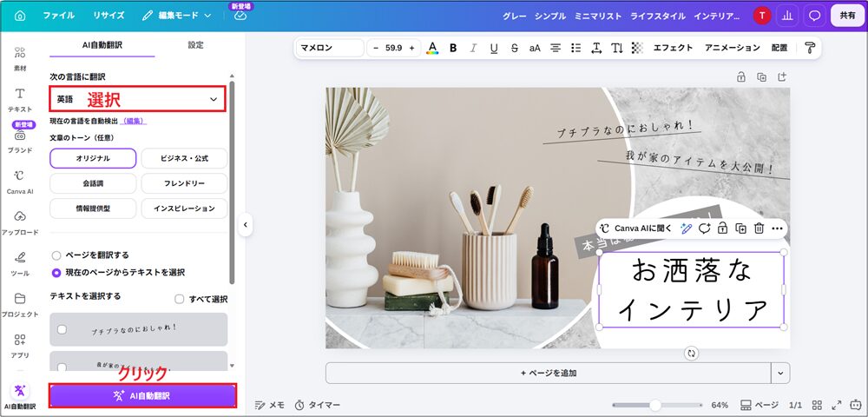Lock the selected text element
The image size is (868, 417).
tap(722, 228)
